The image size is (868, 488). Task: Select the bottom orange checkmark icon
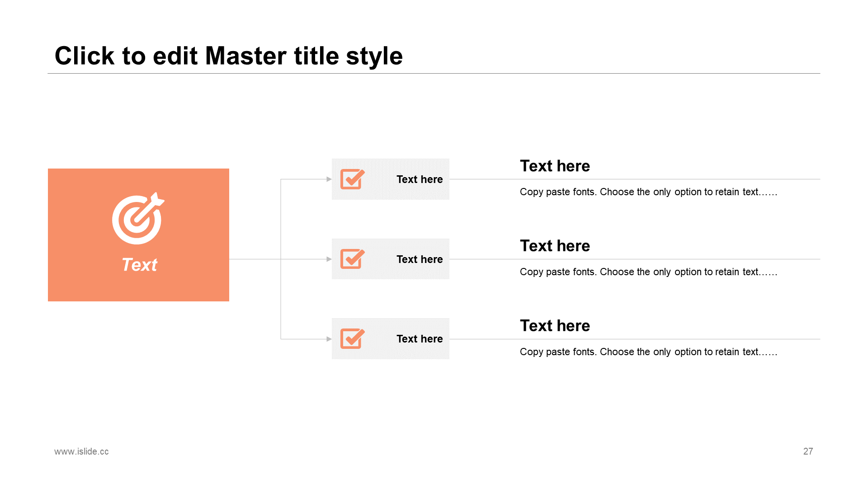coord(353,338)
